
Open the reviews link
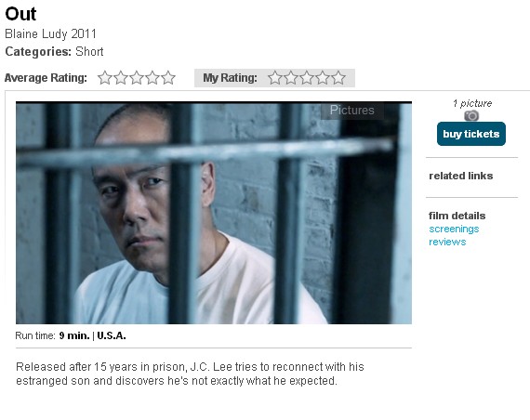pos(447,242)
